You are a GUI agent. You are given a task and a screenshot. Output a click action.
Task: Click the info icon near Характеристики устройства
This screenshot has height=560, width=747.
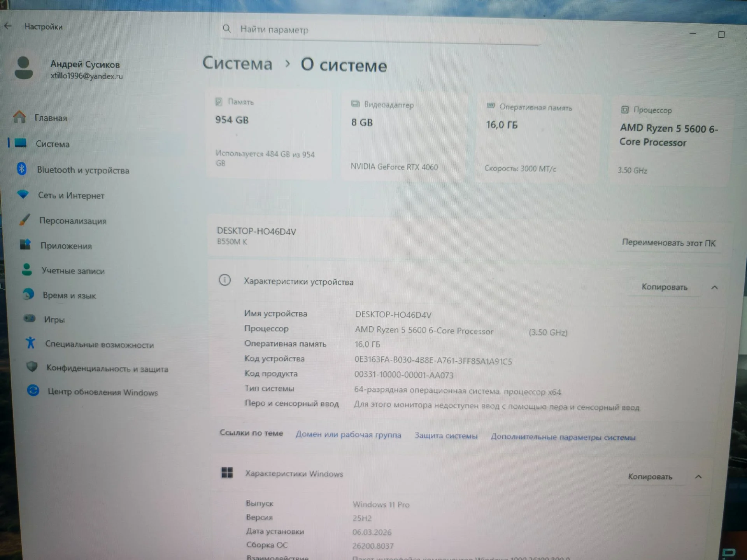[x=225, y=280]
